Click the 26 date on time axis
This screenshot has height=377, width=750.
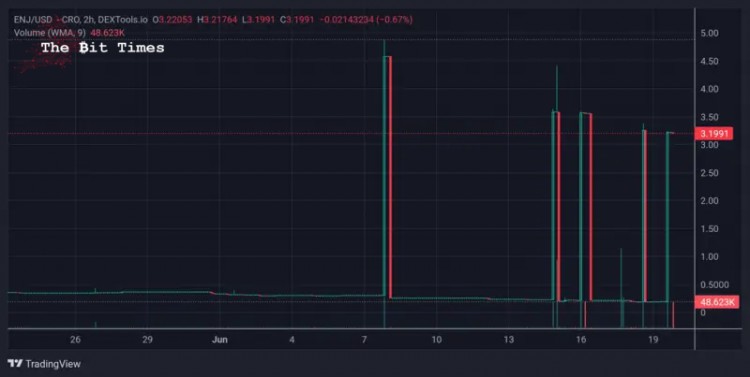(75, 340)
